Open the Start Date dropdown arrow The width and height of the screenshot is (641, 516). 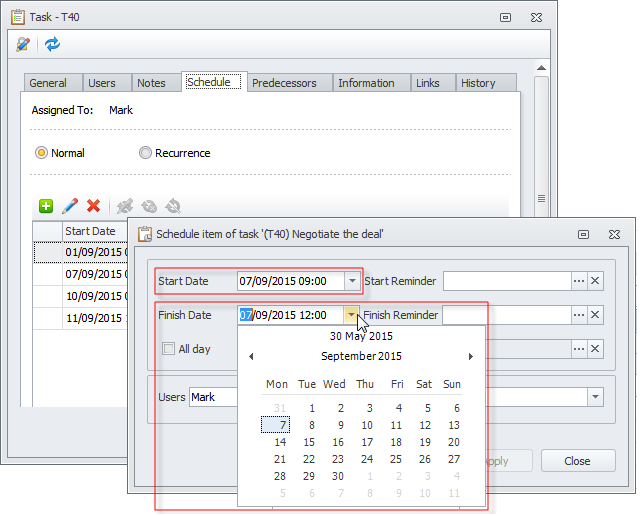click(351, 282)
